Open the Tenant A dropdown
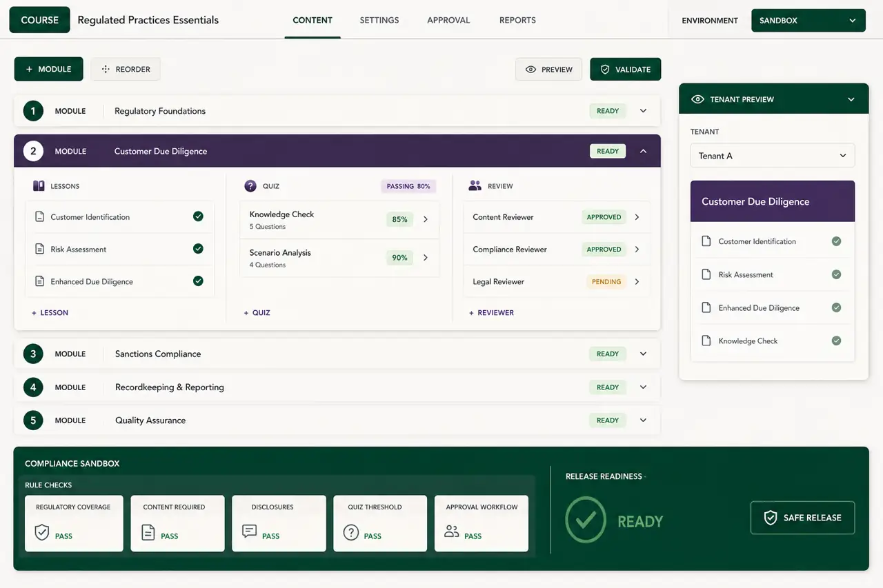The width and height of the screenshot is (883, 588). tap(773, 156)
